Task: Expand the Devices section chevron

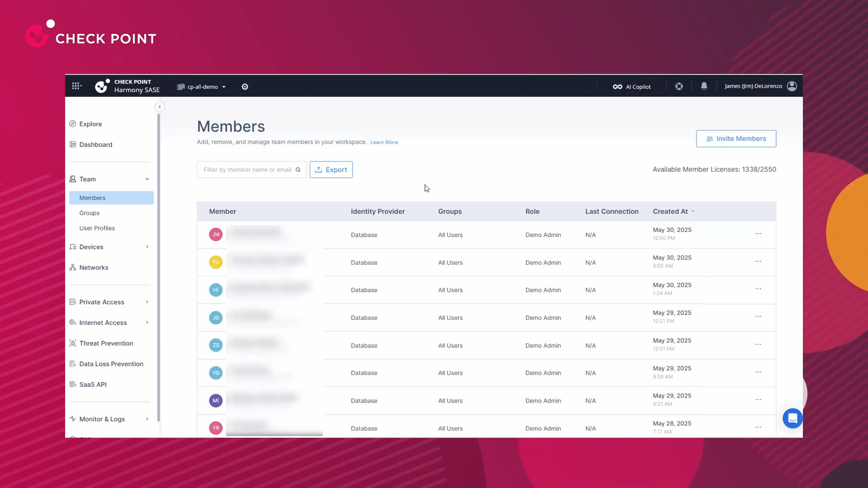Action: tap(147, 247)
